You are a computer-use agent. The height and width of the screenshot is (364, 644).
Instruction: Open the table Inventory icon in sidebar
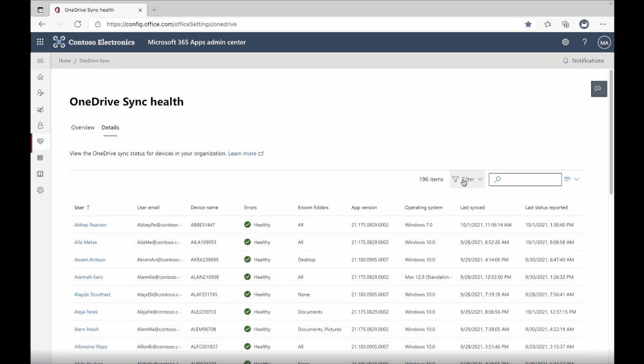click(41, 158)
